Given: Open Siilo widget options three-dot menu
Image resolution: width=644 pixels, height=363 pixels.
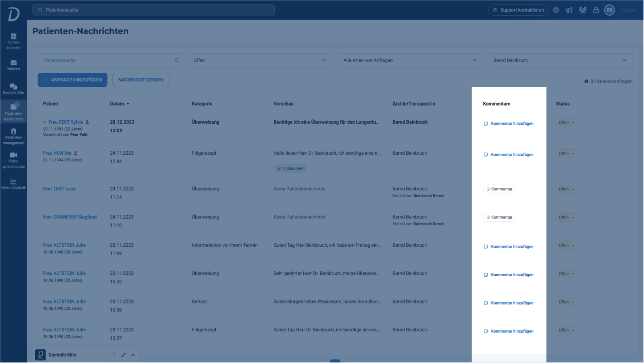Looking at the screenshot, I should tap(114, 355).
